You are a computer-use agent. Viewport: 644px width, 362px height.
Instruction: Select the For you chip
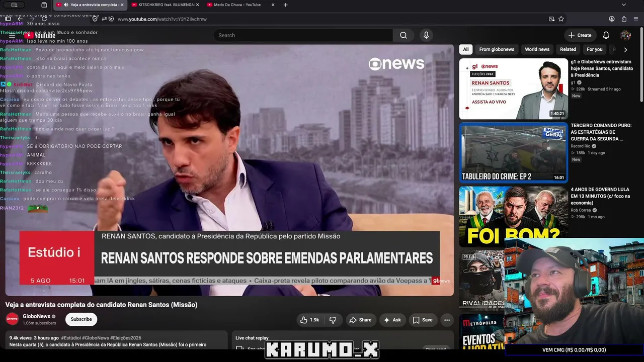(595, 49)
